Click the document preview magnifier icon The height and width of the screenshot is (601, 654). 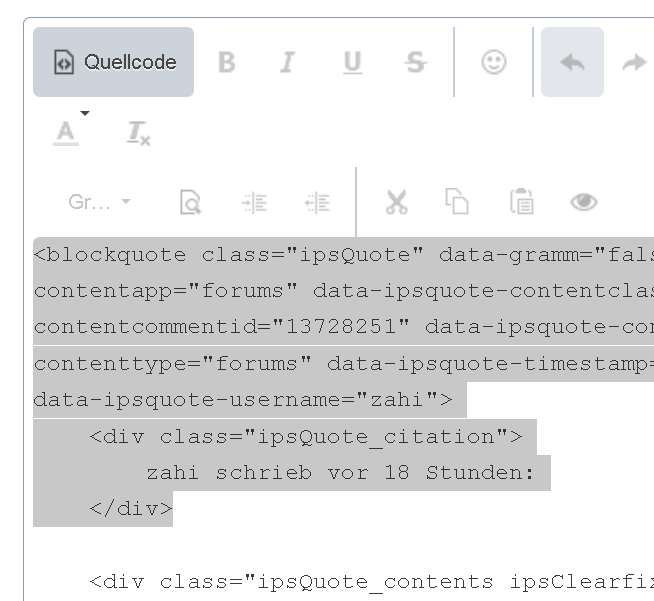pyautogui.click(x=190, y=202)
